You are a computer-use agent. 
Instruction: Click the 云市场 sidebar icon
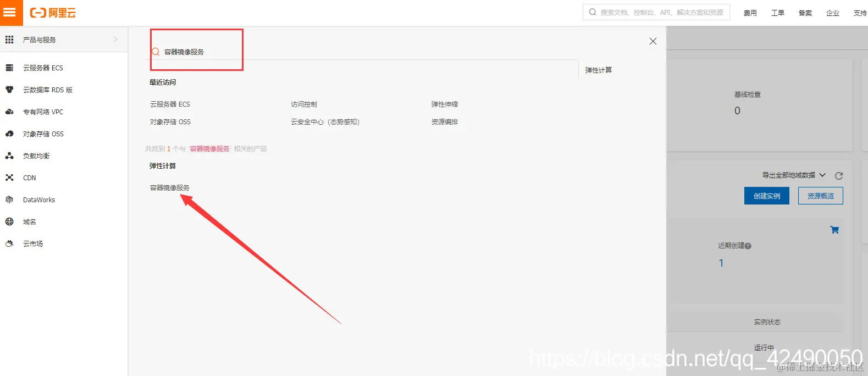9,244
